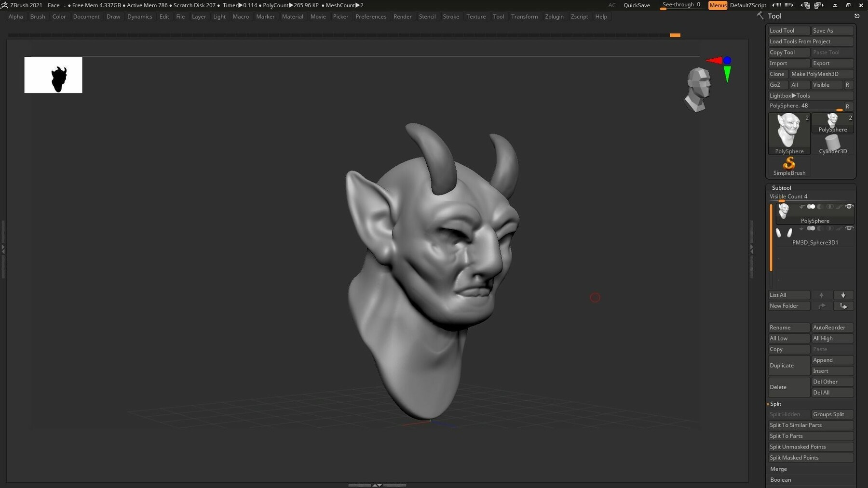This screenshot has height=488, width=868.
Task: Click the PolySphere tool thumbnail in Tool palette
Action: pos(788,132)
